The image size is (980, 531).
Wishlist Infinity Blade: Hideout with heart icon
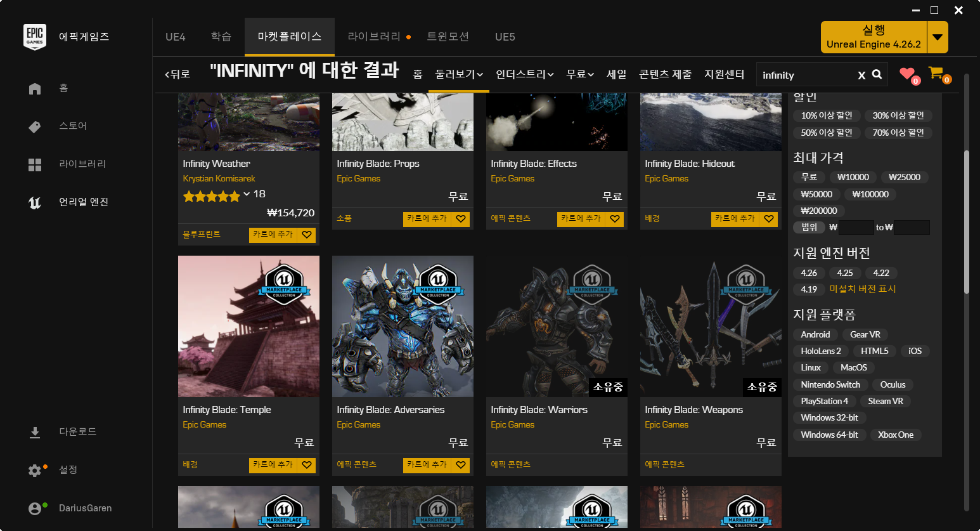[769, 219]
